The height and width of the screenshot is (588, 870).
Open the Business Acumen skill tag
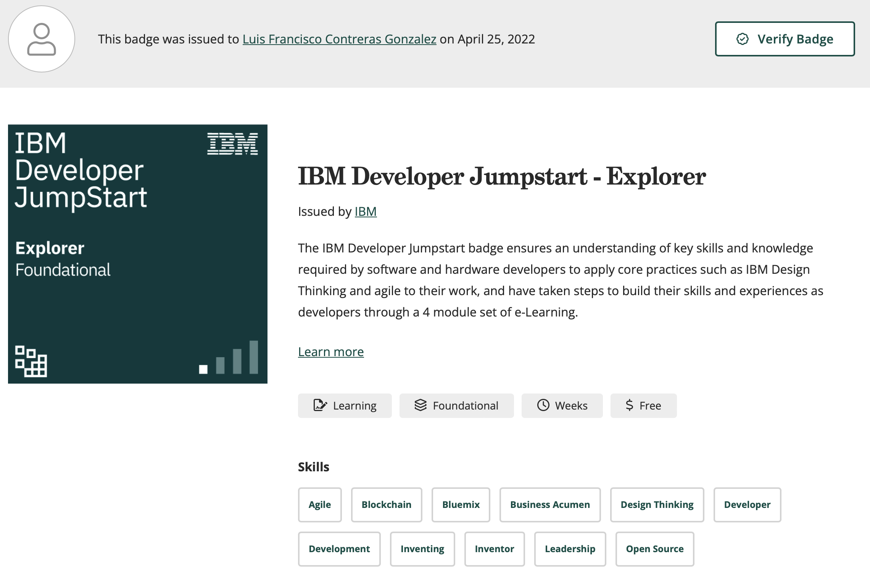point(550,504)
